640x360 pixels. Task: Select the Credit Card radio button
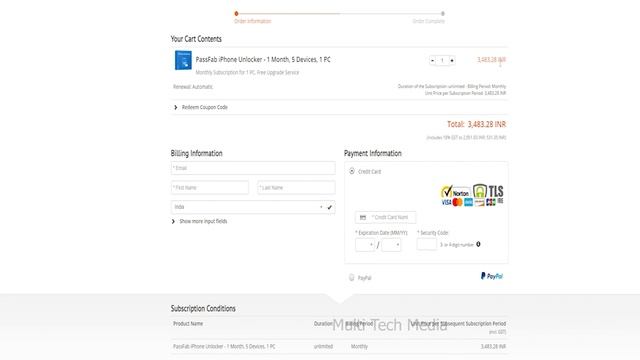click(352, 171)
